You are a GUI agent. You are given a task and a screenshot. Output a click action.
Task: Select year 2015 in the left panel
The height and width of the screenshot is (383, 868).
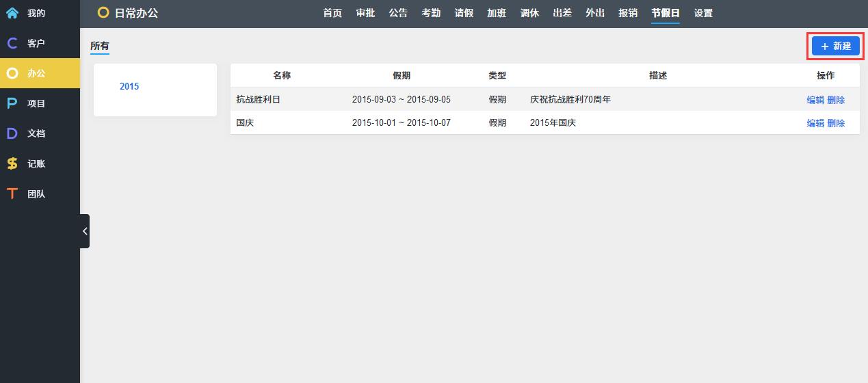[129, 86]
